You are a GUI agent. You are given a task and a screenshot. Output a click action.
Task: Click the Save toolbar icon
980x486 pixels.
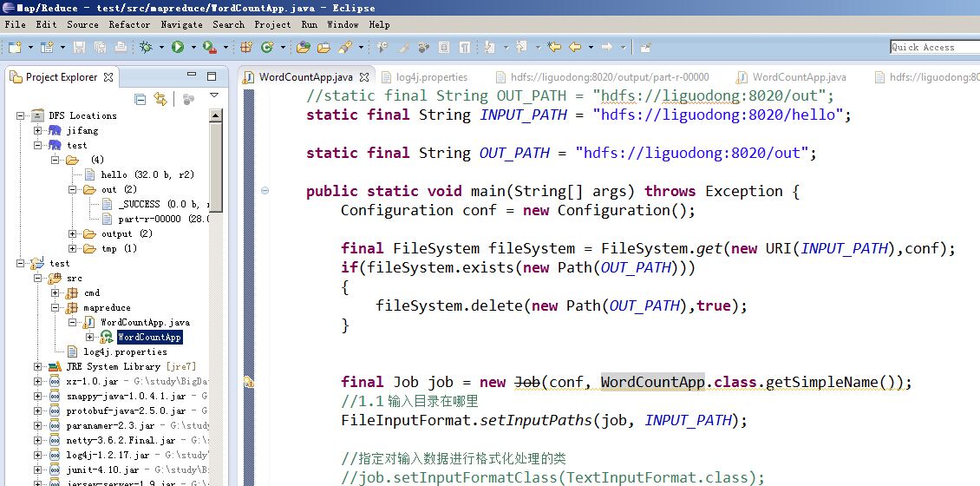pos(79,47)
